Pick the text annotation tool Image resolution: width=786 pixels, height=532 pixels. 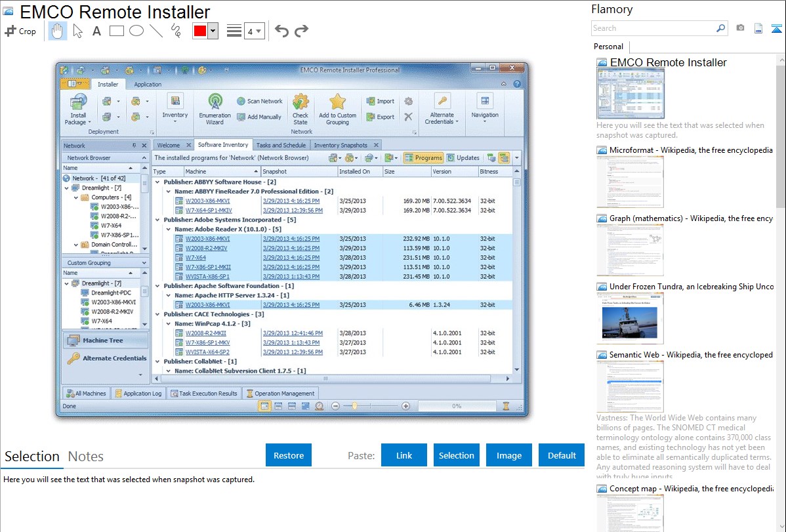coord(96,31)
